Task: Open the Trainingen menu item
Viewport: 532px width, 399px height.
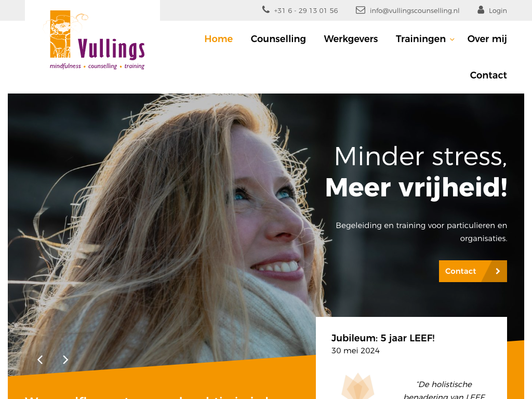Action: coord(420,39)
